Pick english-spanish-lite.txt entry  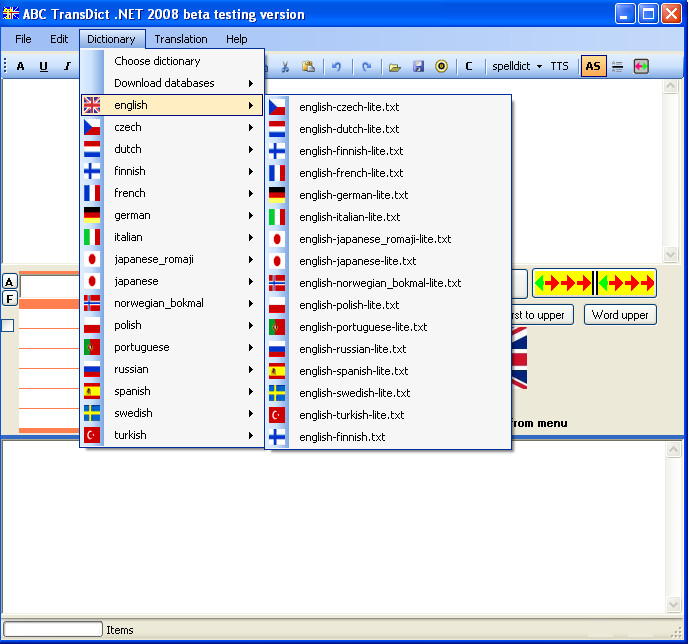(388, 371)
